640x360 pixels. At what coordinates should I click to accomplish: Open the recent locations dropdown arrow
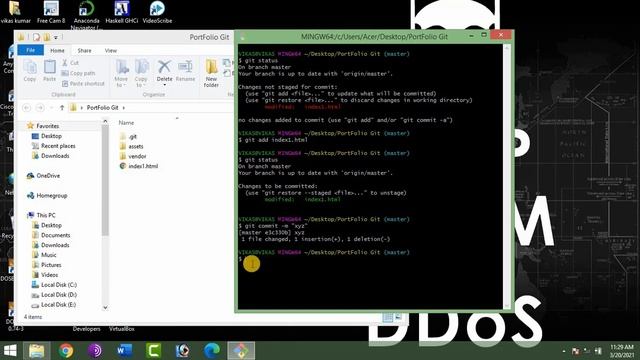[51, 108]
